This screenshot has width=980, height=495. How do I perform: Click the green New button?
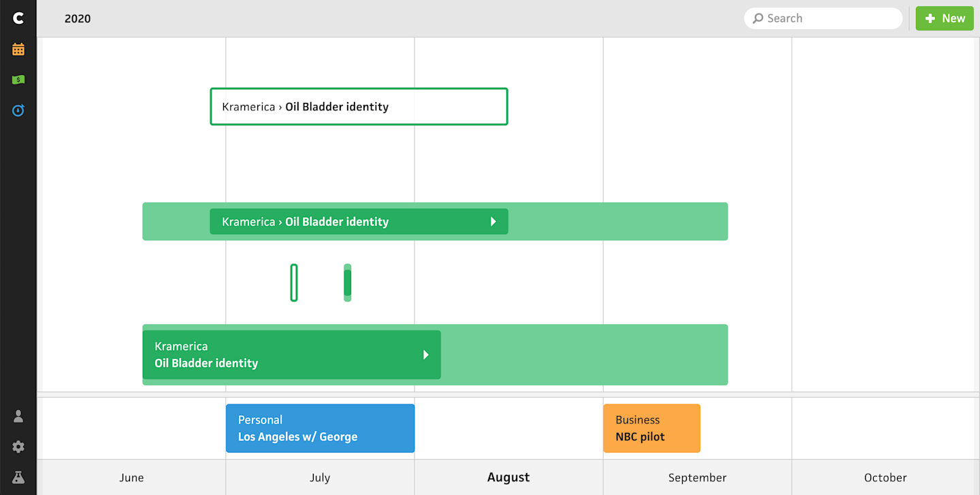point(945,18)
